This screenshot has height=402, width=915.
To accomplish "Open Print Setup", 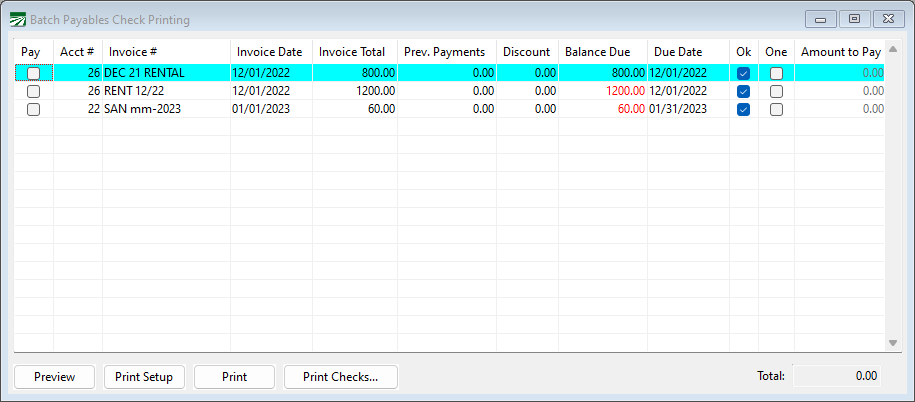I will 144,377.
